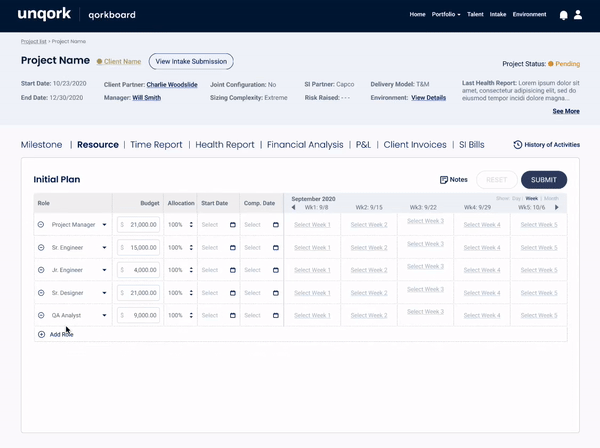
Task: Open the P&L tab
Action: pos(363,145)
